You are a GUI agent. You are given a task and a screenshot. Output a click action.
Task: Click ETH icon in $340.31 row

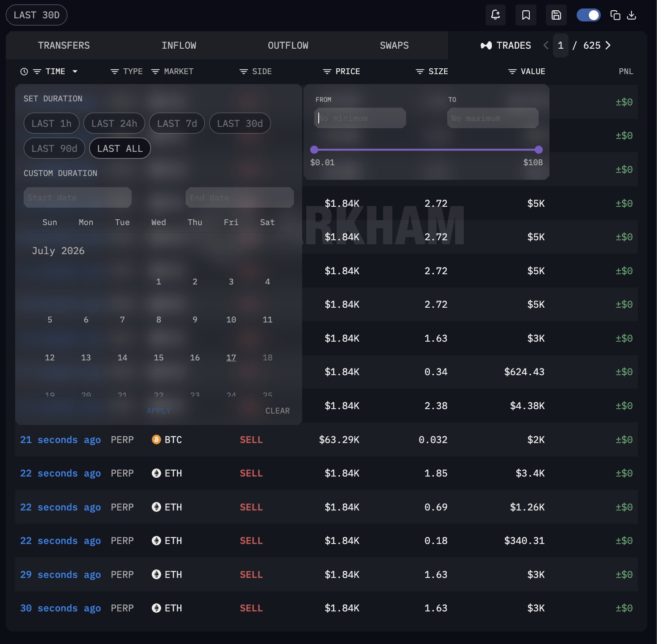[156, 541]
